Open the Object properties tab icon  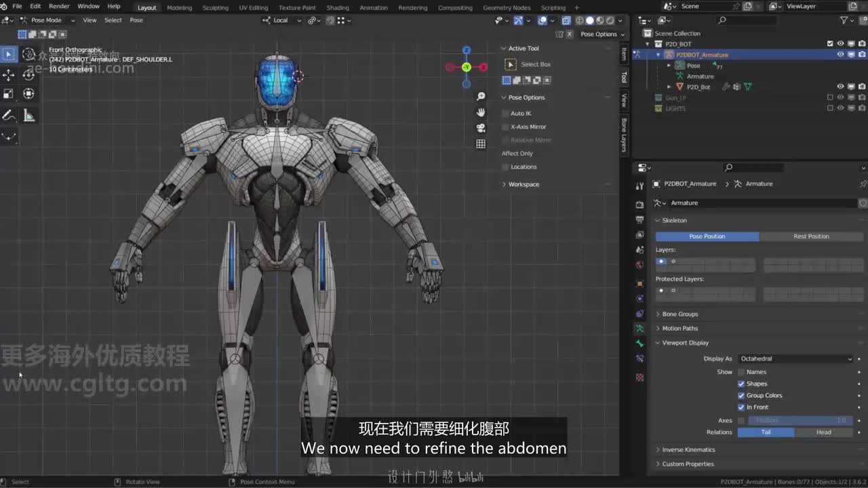click(x=639, y=283)
